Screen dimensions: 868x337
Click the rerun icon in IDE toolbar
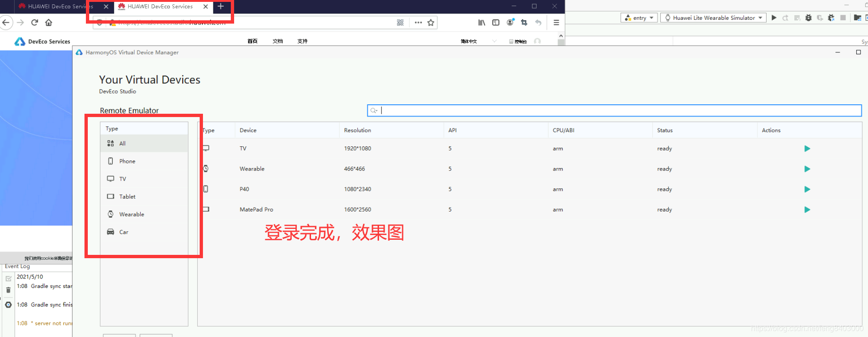click(785, 18)
